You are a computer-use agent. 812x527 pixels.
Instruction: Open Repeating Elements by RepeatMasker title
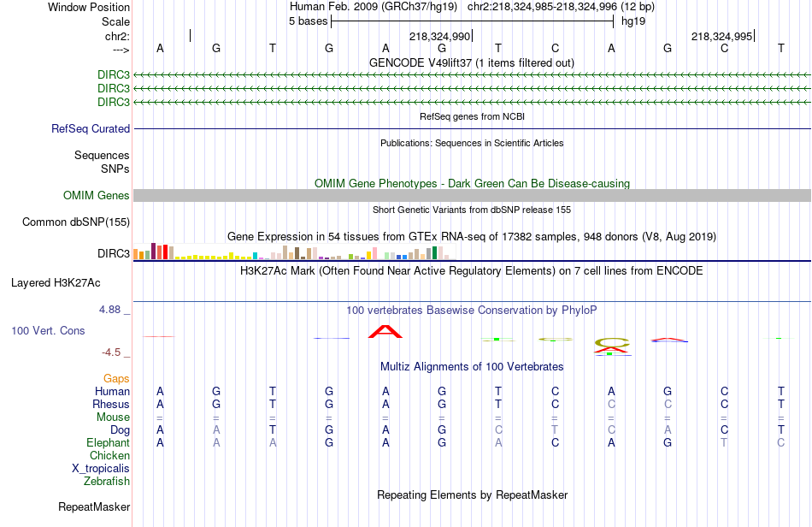(472, 494)
